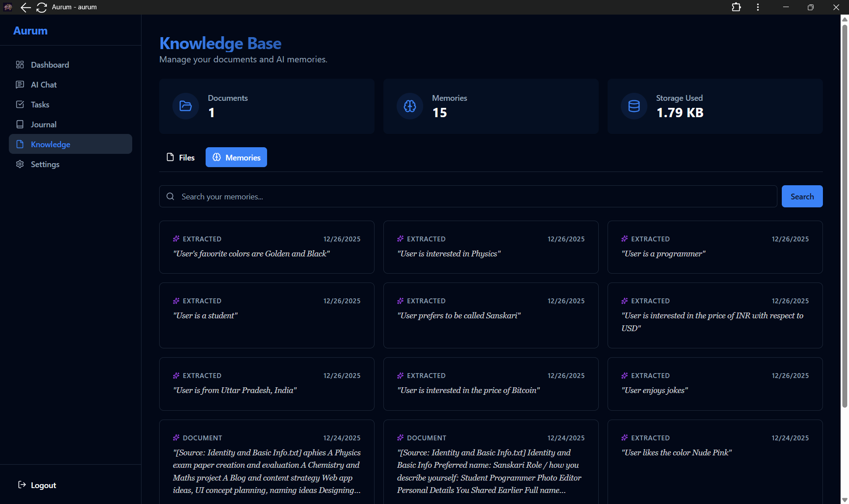Open AI Chat from the sidebar
849x504 pixels.
click(x=20, y=84)
